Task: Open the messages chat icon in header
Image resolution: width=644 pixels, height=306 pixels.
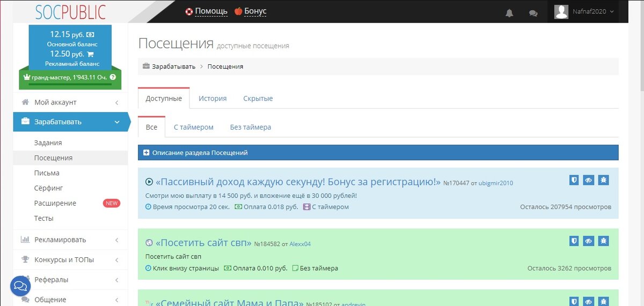Action: 533,13
